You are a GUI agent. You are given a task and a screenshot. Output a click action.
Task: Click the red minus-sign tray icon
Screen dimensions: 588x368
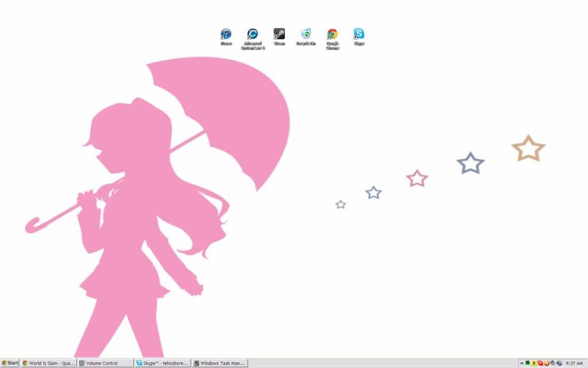pyautogui.click(x=540, y=363)
